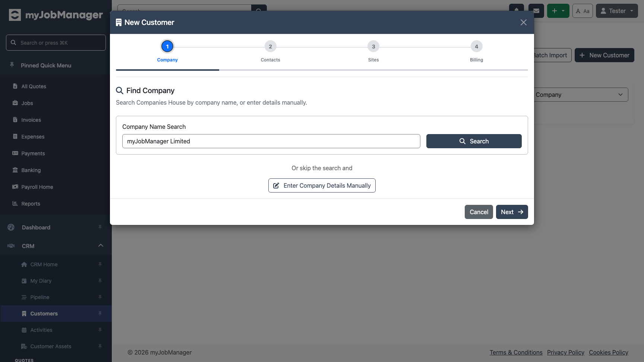Click the Find Company magnifier icon
This screenshot has width=644, height=362.
[x=120, y=90]
